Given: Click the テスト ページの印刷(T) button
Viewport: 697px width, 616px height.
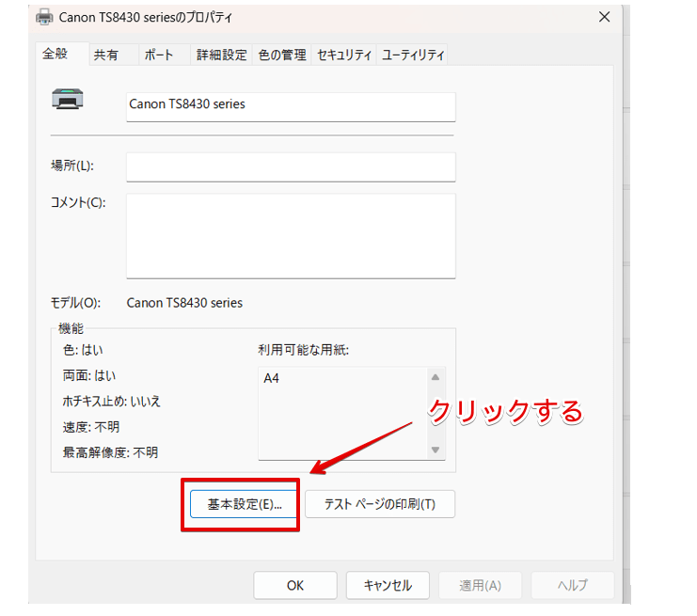Looking at the screenshot, I should point(380,504).
